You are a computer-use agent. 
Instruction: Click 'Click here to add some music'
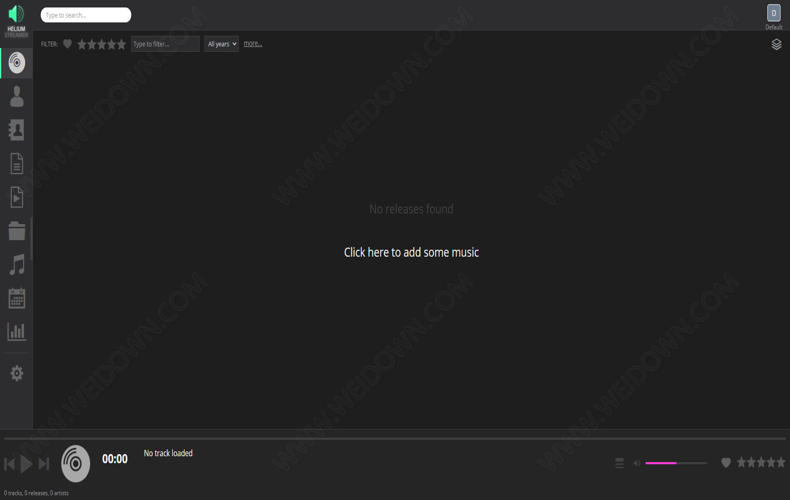411,252
